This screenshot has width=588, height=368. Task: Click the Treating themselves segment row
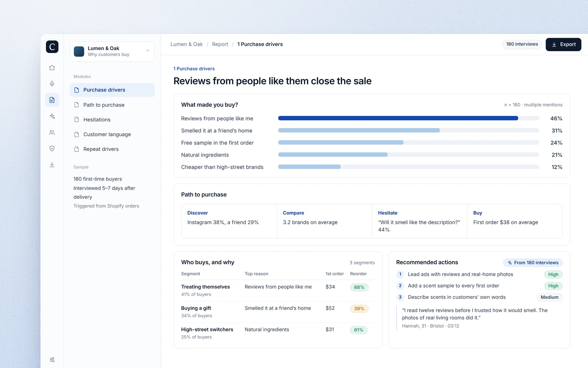point(278,290)
